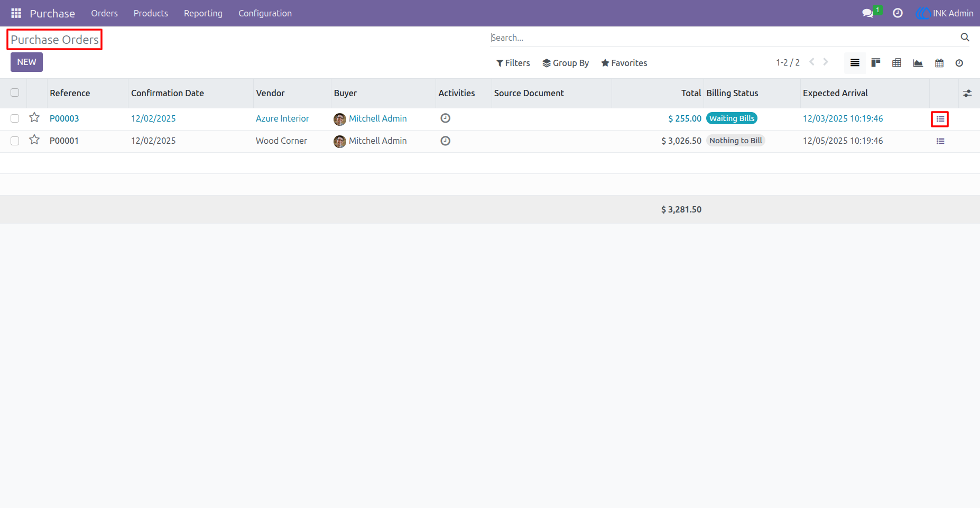Switch to kanban view
980x508 pixels.
(x=876, y=63)
